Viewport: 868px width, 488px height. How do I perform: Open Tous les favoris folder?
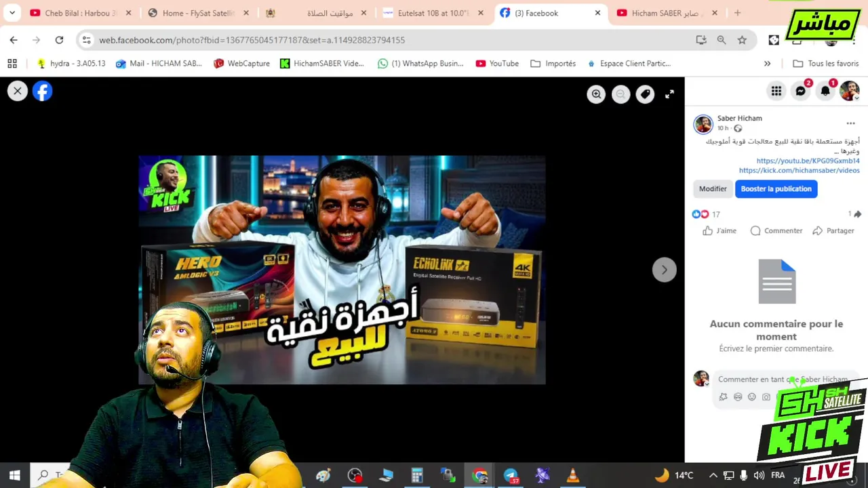coord(825,63)
